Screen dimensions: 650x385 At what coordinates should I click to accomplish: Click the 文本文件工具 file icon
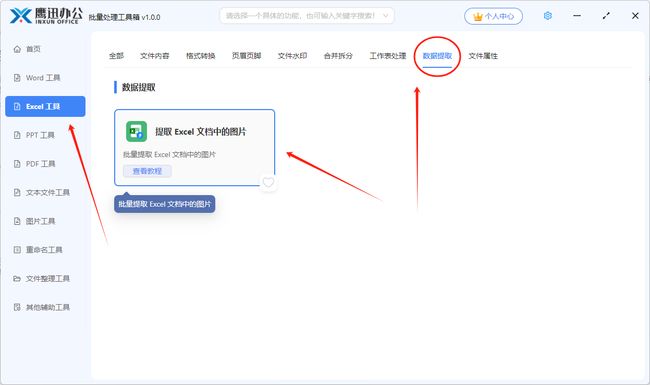tap(17, 192)
